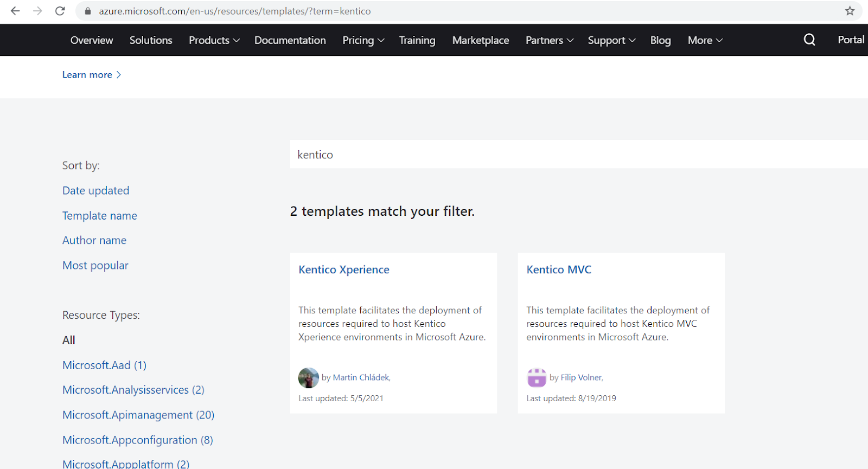Filter by Microsoft.Apimanagement (20)
This screenshot has width=868, height=469.
pos(138,415)
